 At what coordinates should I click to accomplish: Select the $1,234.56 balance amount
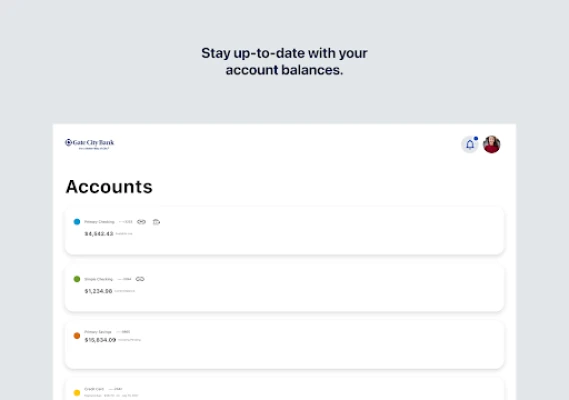(x=98, y=291)
